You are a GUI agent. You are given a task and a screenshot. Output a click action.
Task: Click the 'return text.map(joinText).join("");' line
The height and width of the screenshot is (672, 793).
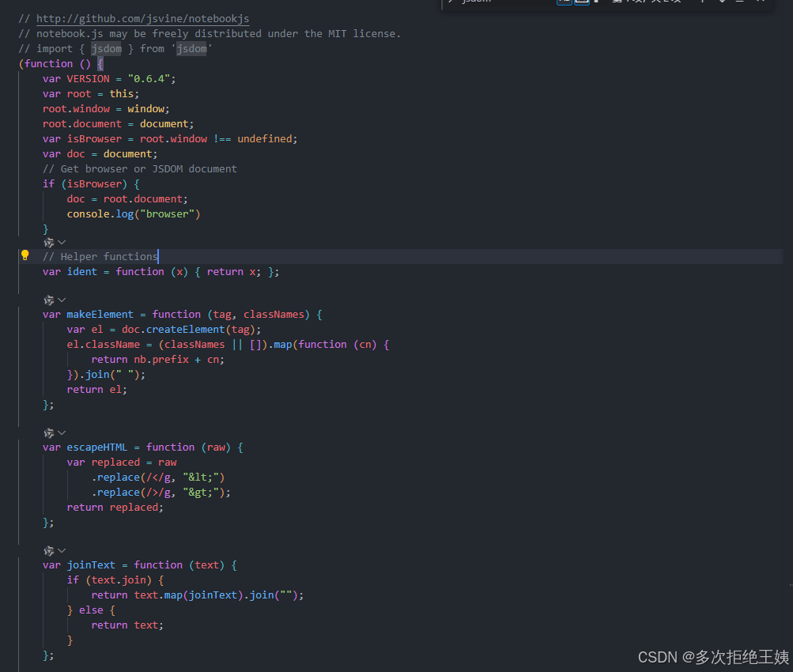coord(197,595)
